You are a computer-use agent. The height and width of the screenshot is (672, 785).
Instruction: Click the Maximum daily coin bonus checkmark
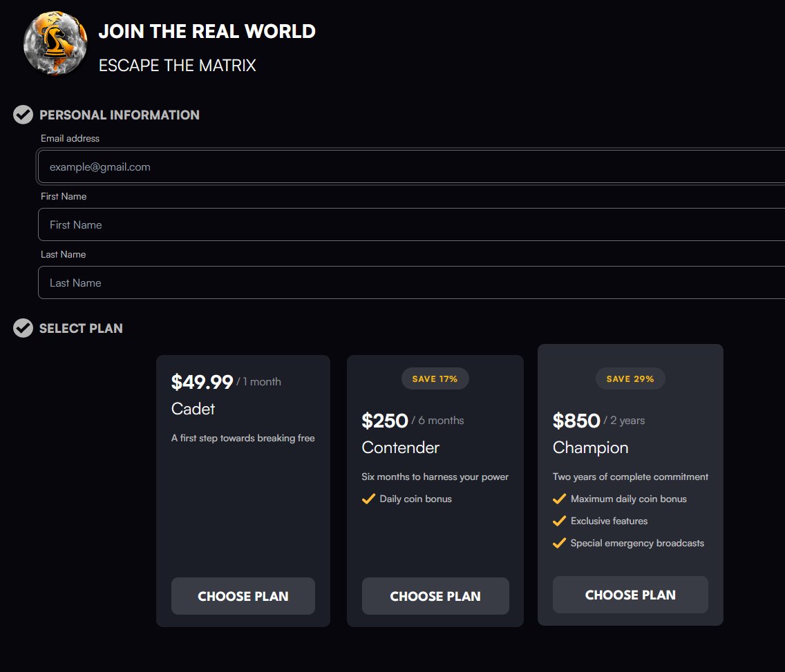(559, 499)
